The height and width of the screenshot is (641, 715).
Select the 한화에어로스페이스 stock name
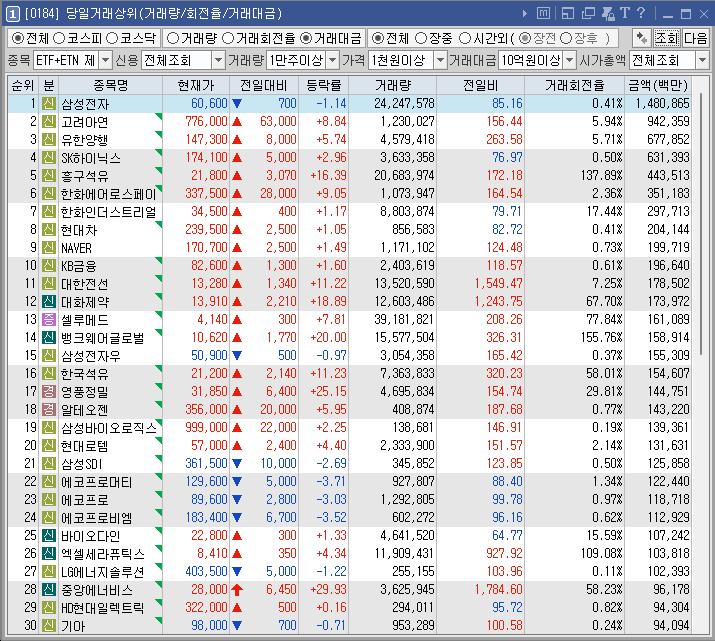(x=109, y=194)
